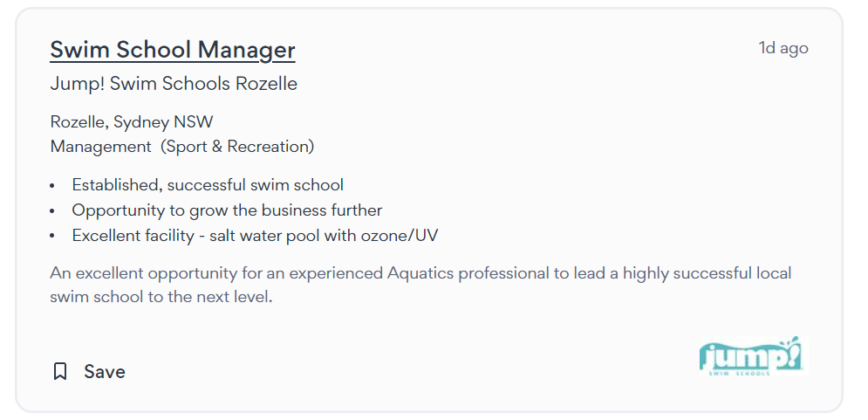Click the 'swim school to the next level' line
Viewport: 868px width, 420px height.
[x=162, y=297]
